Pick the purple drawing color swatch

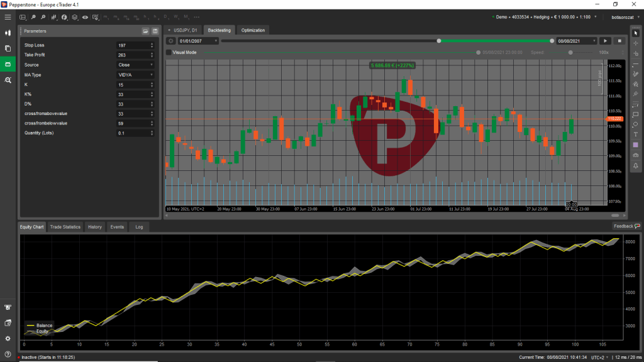point(636,145)
